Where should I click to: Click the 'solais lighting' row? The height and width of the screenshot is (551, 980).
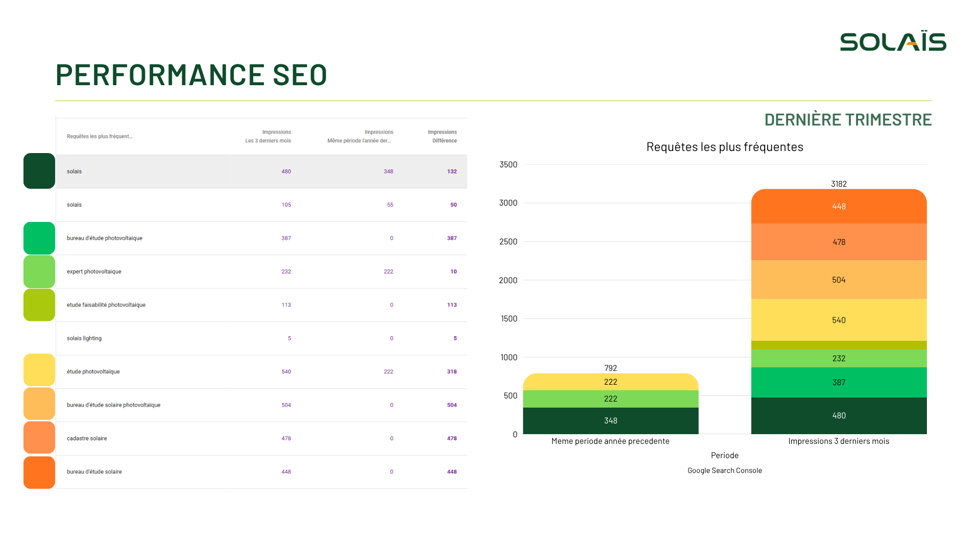pos(261,338)
